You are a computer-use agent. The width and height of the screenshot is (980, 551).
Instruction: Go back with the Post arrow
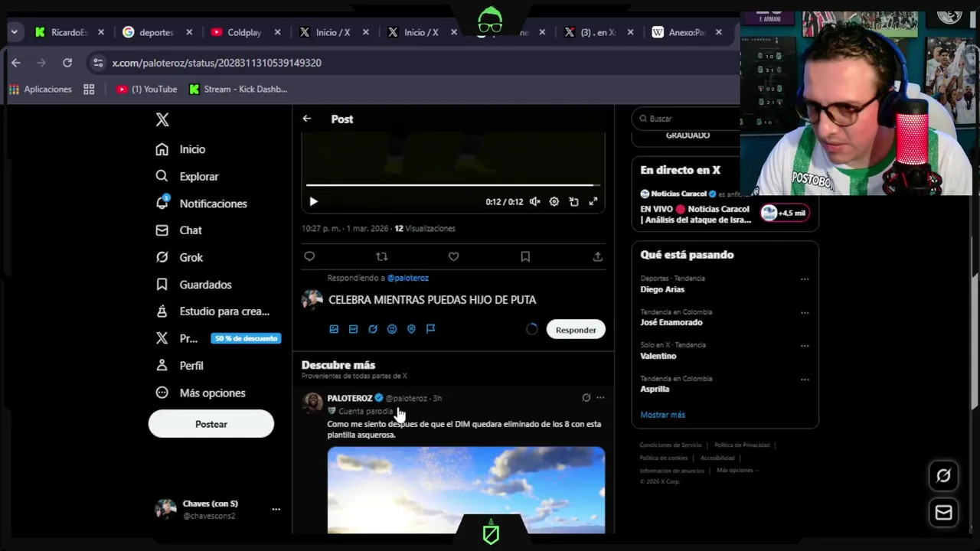pyautogui.click(x=307, y=119)
